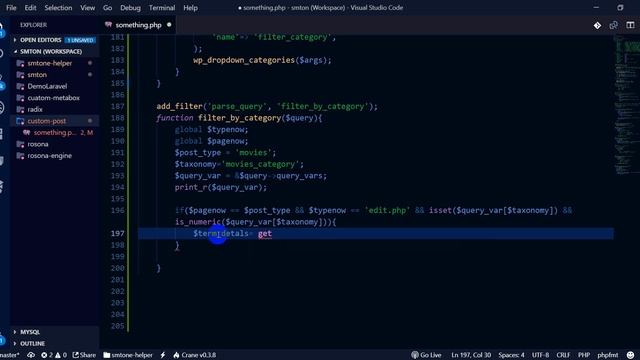Click the DemoLaravel folder icon
This screenshot has width=640, height=360.
(x=20, y=86)
